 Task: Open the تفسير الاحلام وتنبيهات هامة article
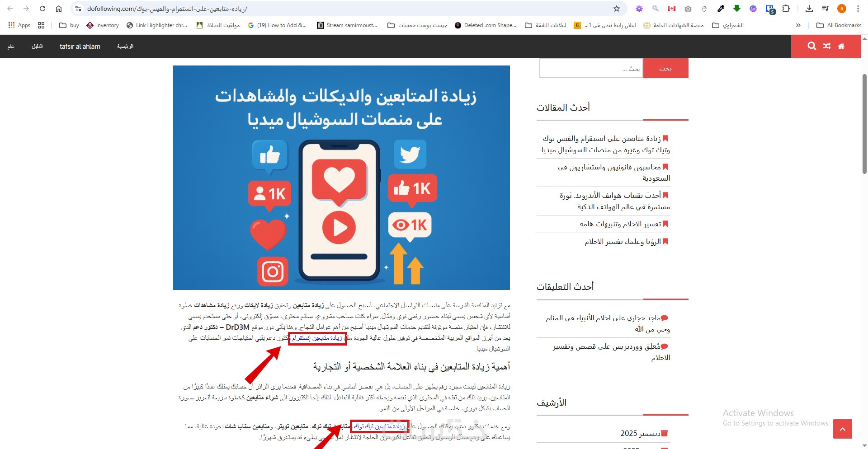pyautogui.click(x=620, y=224)
